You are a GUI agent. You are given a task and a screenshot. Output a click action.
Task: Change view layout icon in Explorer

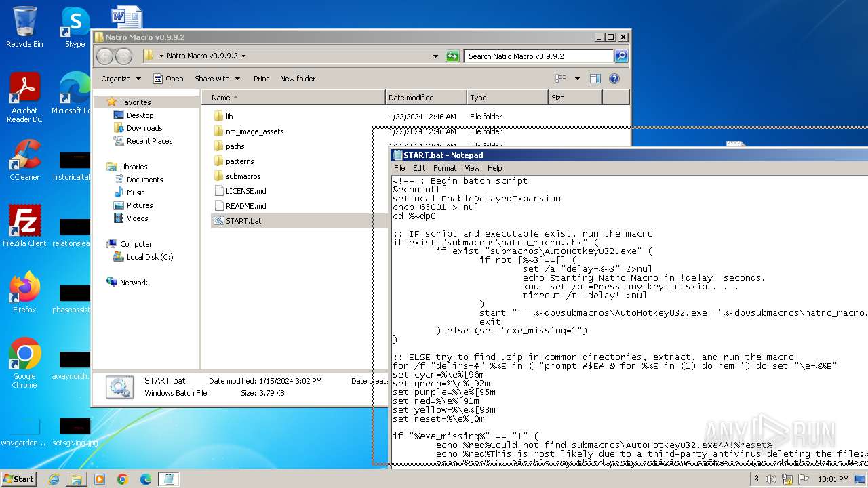[x=560, y=79]
